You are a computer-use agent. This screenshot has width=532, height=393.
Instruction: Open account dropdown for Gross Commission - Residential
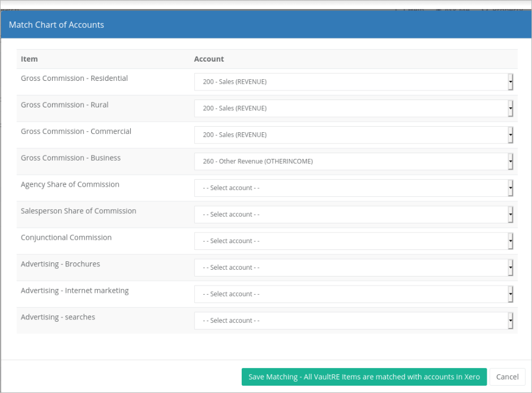(353, 82)
